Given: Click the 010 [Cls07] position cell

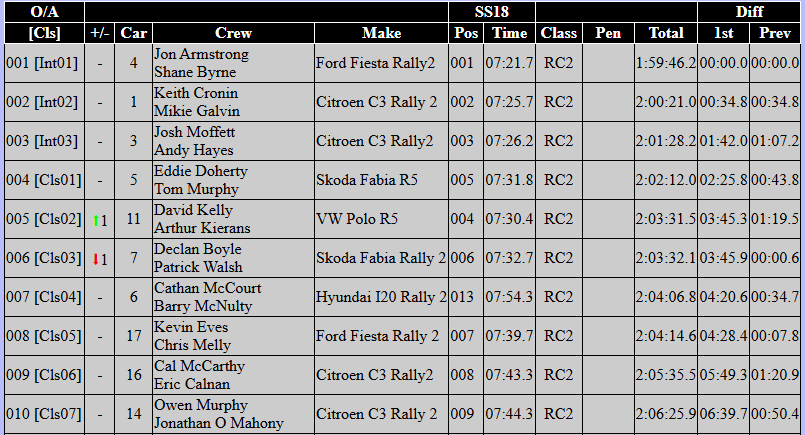Looking at the screenshot, I should click(x=43, y=414).
